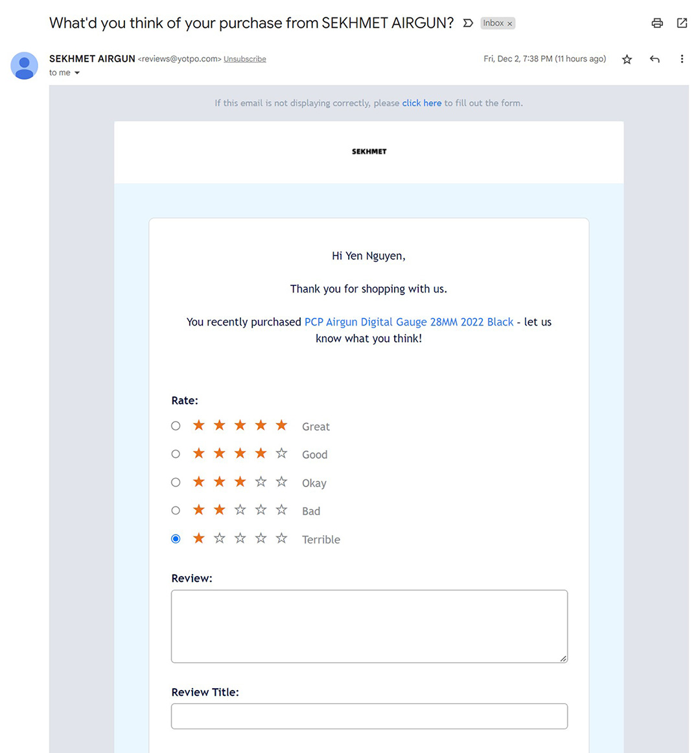Click the 'Review:' field label
This screenshot has width=700, height=753.
pos(192,578)
